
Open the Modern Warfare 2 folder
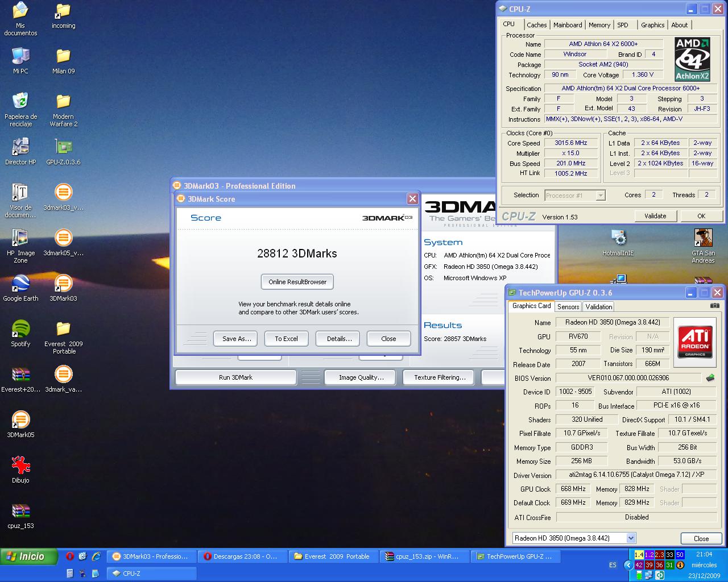(63, 110)
